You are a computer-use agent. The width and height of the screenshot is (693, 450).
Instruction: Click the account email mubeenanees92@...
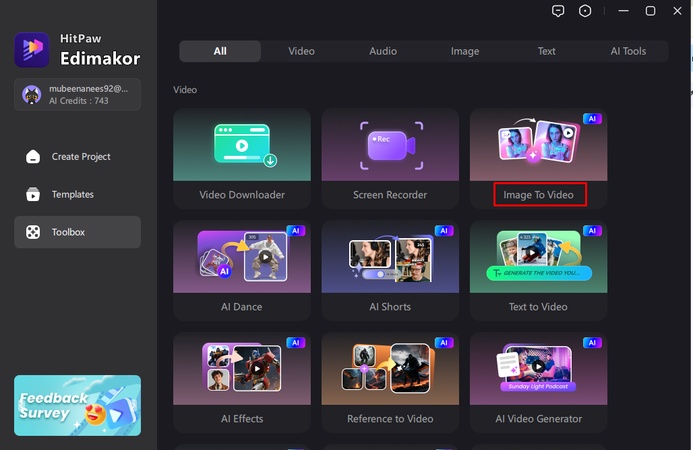point(88,89)
